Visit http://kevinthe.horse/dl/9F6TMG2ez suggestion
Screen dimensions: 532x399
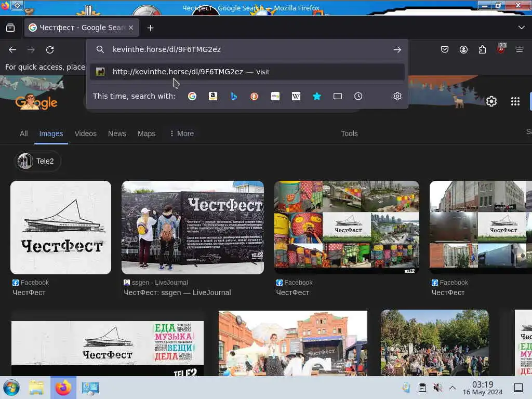tap(247, 72)
